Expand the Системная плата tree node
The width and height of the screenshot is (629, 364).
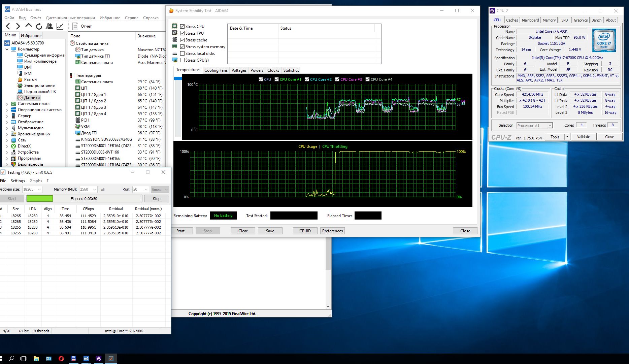pyautogui.click(x=7, y=104)
